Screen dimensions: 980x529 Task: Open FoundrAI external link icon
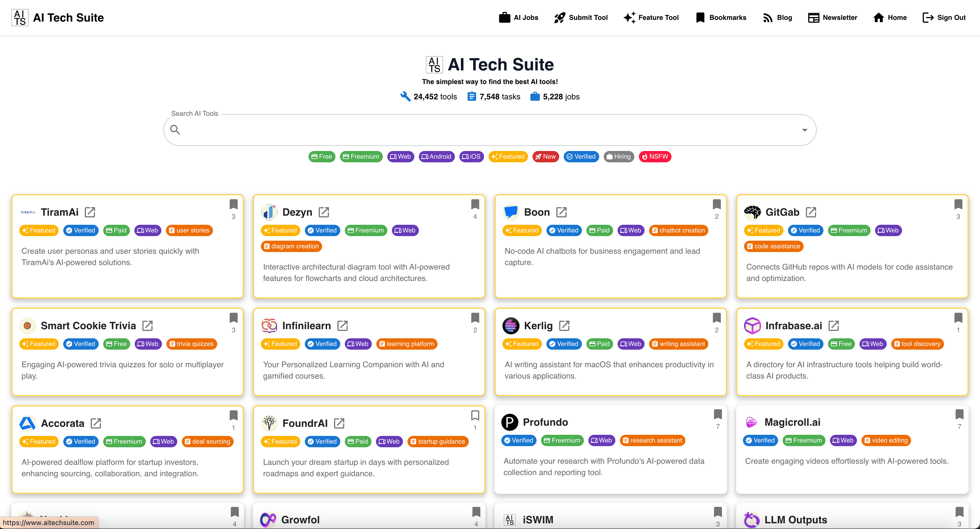[339, 423]
